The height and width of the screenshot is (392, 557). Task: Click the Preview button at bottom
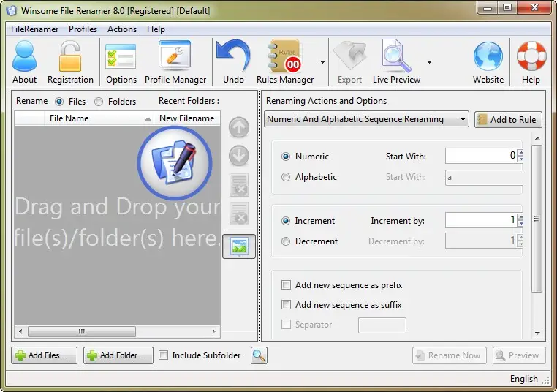(519, 355)
